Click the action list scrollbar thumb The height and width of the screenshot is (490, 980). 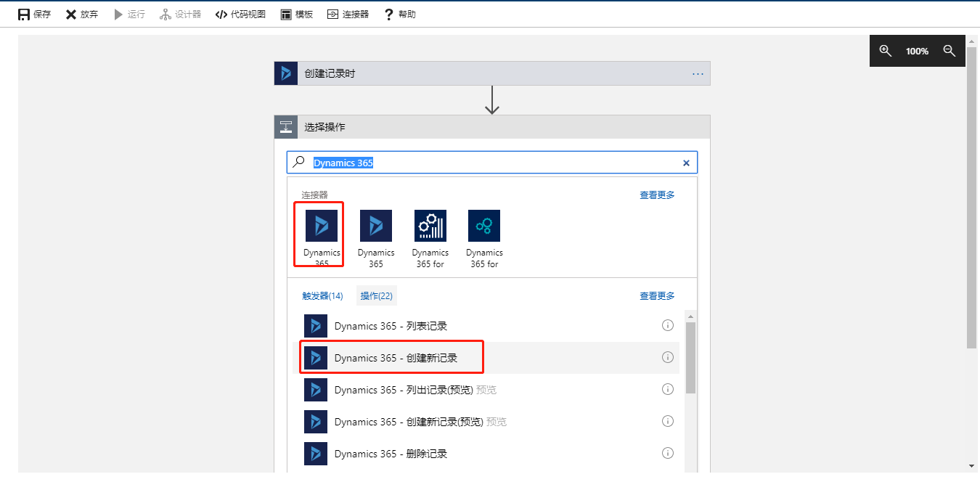pos(690,358)
